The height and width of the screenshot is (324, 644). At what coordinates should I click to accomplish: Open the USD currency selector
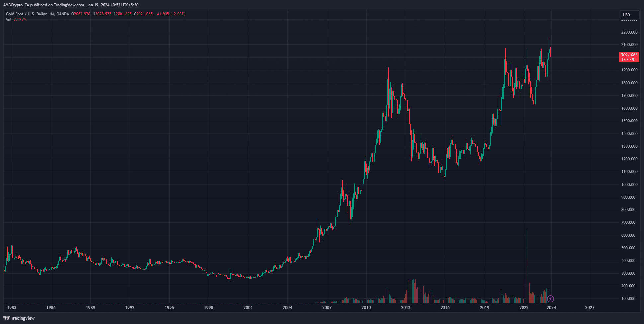[629, 15]
